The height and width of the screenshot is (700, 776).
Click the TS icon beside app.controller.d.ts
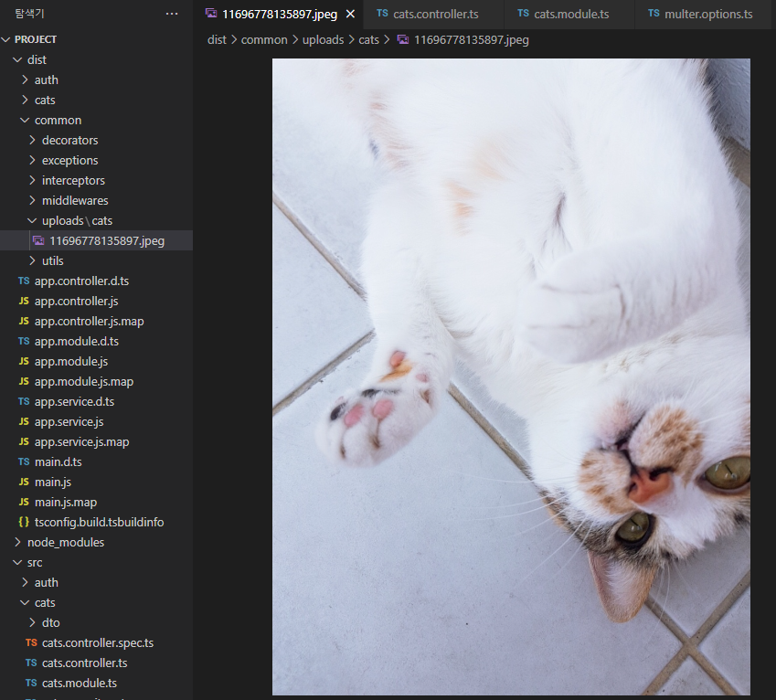tap(24, 281)
